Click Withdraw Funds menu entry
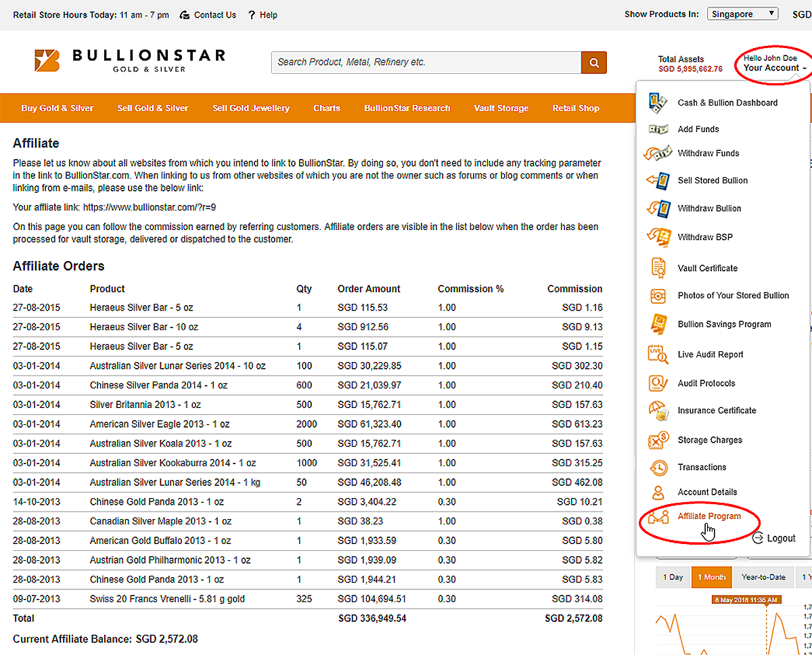 click(708, 154)
